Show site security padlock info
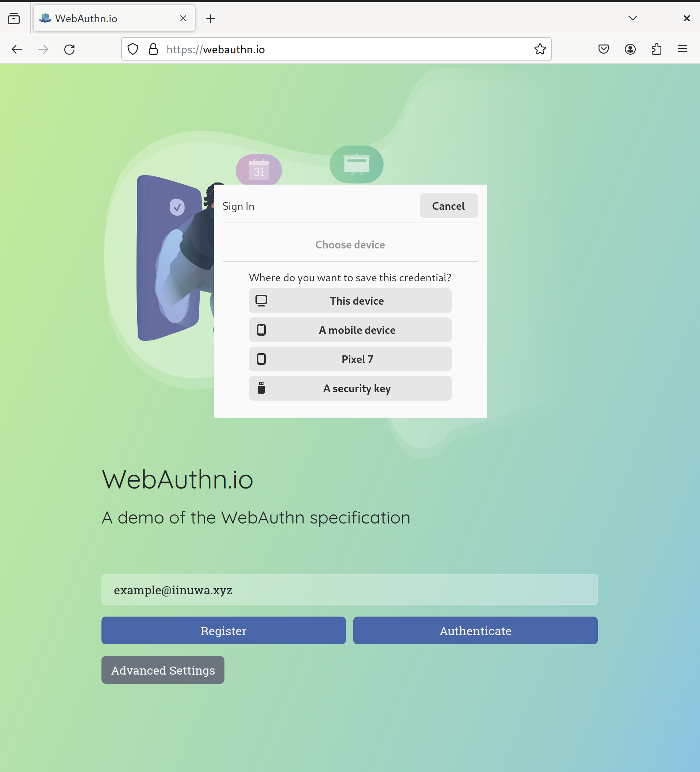This screenshot has height=772, width=700. (153, 49)
